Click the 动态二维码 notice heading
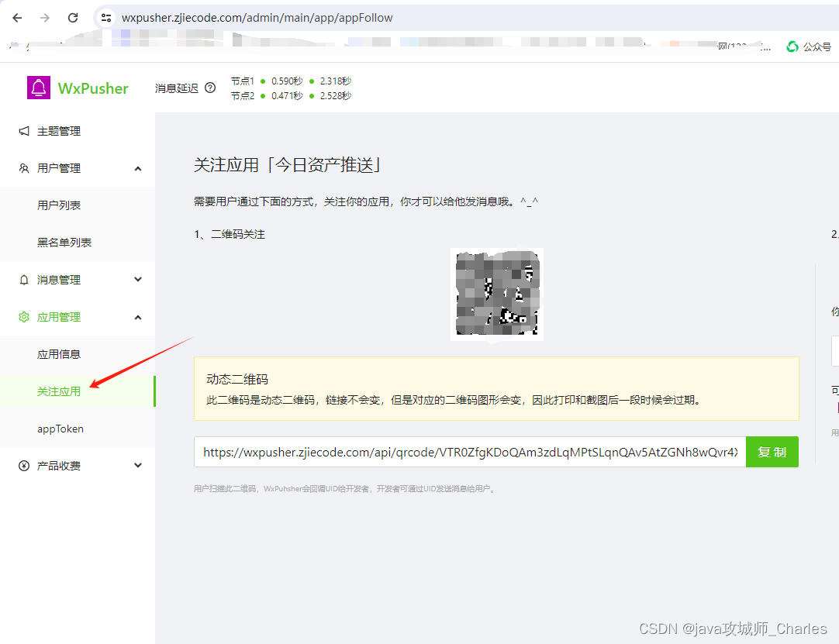The width and height of the screenshot is (839, 644). [237, 379]
